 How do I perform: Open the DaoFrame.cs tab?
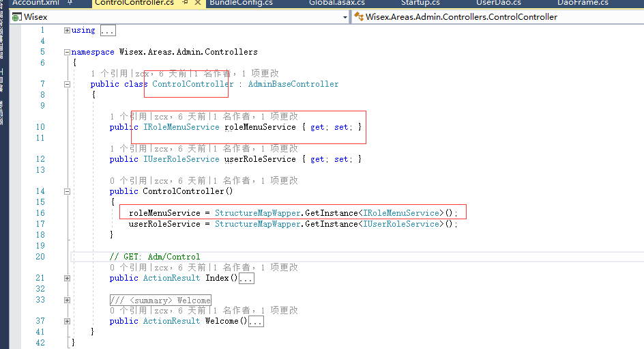[583, 3]
